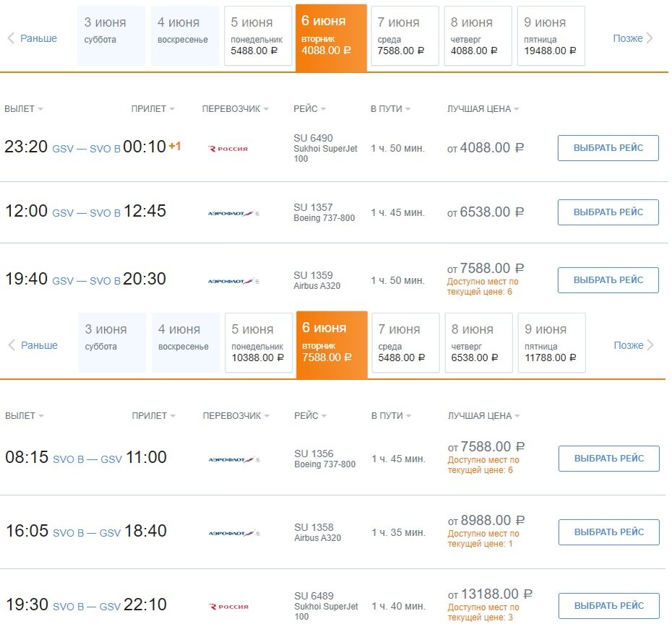Viewport: 672px width, 637px height.
Task: Select 5 июня outbound date at 5488.00 ₽
Action: pyautogui.click(x=258, y=36)
